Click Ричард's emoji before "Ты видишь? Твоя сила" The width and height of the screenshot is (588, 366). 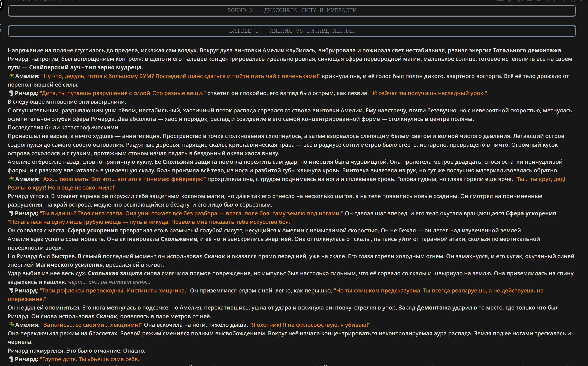coord(11,213)
